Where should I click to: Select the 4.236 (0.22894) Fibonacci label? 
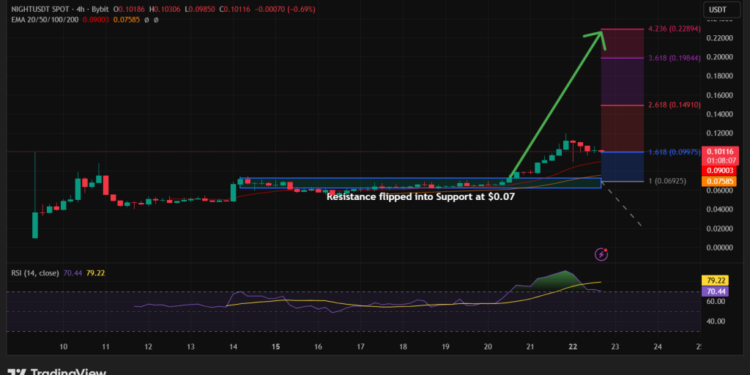[674, 29]
